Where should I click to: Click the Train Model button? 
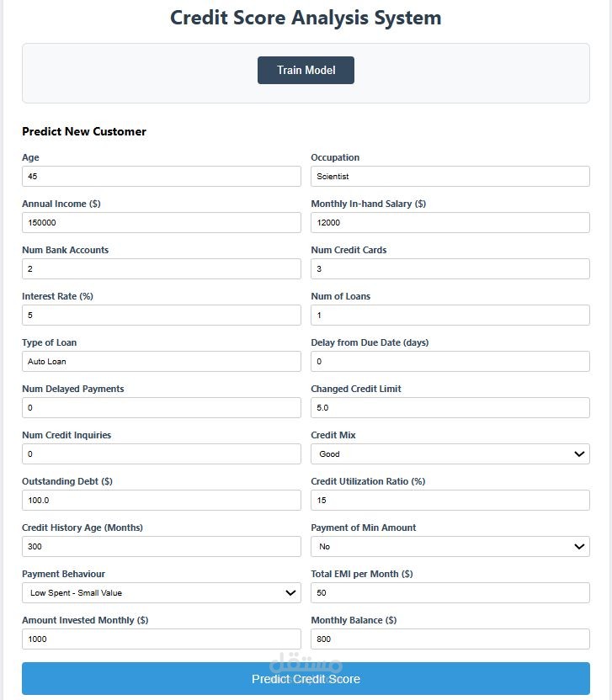tap(305, 70)
